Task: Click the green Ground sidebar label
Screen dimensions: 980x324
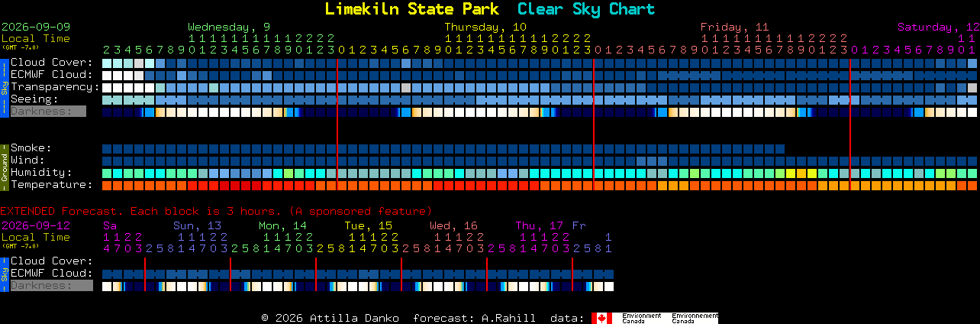Action: tap(4, 167)
